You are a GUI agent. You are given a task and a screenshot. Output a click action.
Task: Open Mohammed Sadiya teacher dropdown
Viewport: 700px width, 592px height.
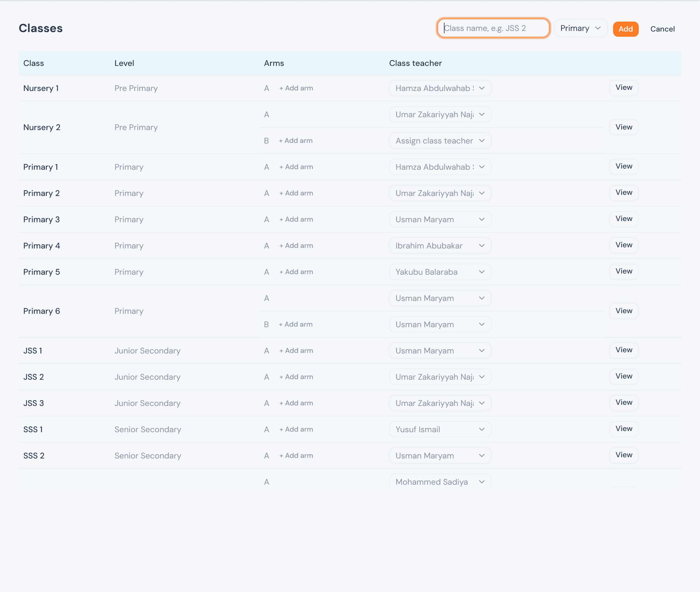click(x=440, y=481)
